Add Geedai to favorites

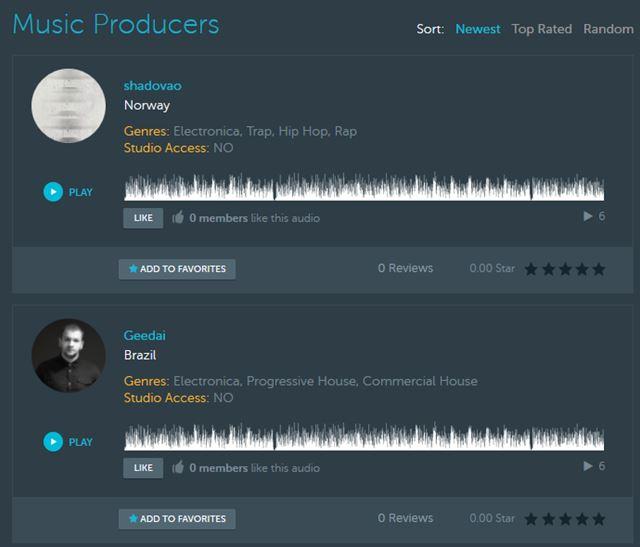pos(177,519)
